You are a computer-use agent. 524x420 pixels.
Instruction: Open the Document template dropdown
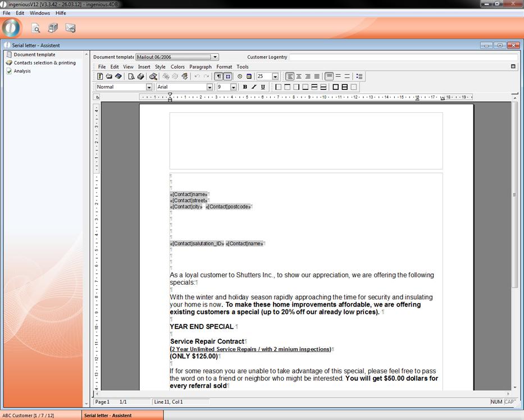[215, 57]
